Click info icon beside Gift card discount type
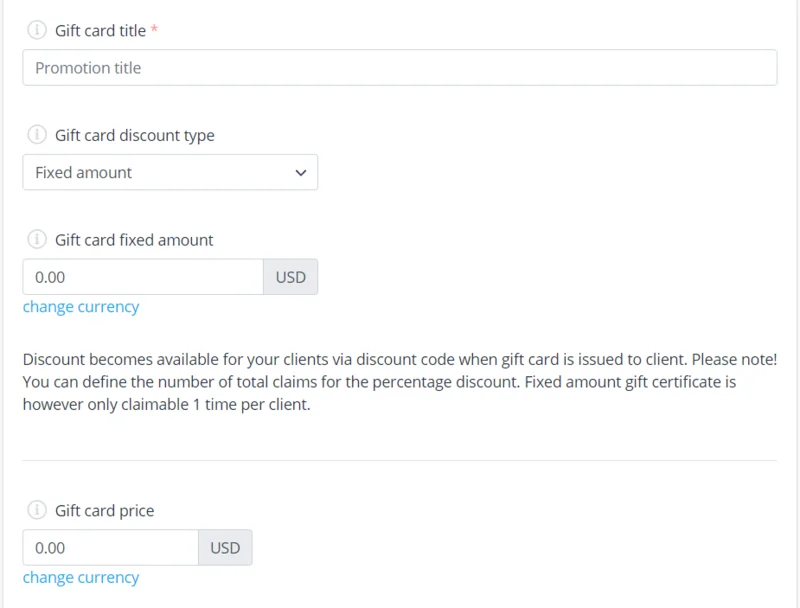Viewport: 800px width, 608px height. click(37, 135)
